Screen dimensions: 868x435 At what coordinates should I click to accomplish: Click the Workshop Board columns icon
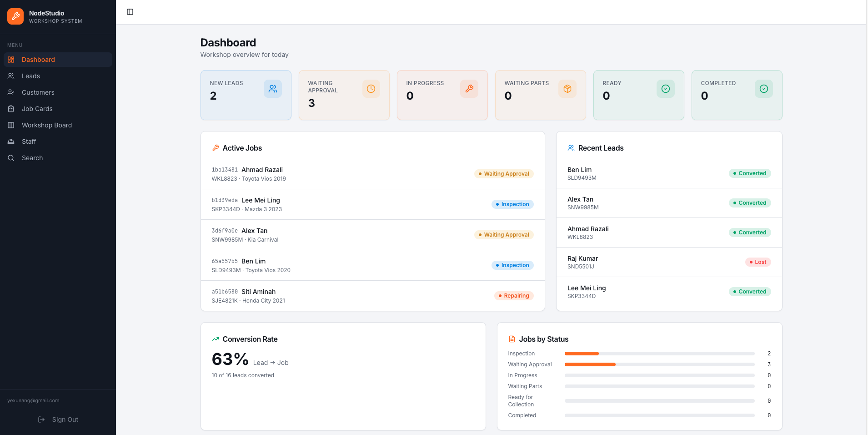(11, 125)
